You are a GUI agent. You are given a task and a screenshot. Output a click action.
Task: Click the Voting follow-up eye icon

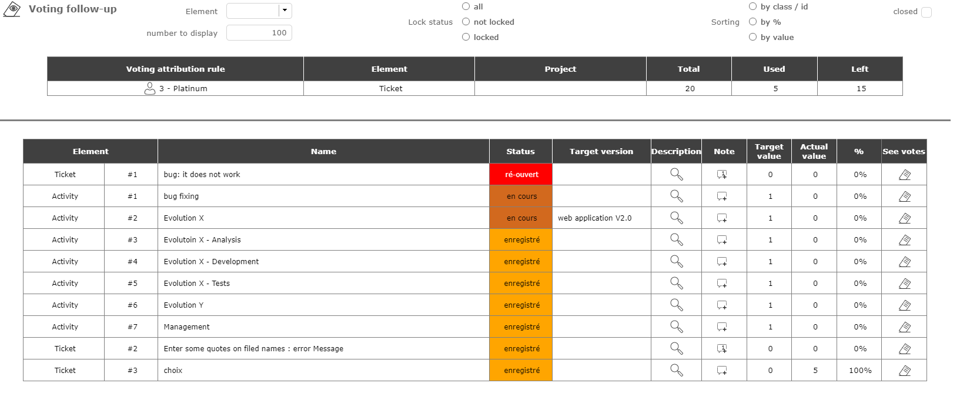(x=12, y=9)
